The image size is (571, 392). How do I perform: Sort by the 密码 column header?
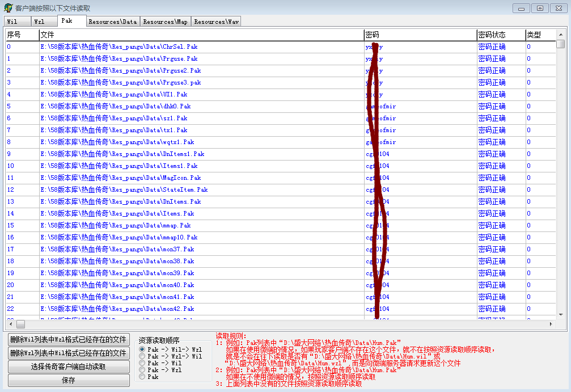(420, 35)
